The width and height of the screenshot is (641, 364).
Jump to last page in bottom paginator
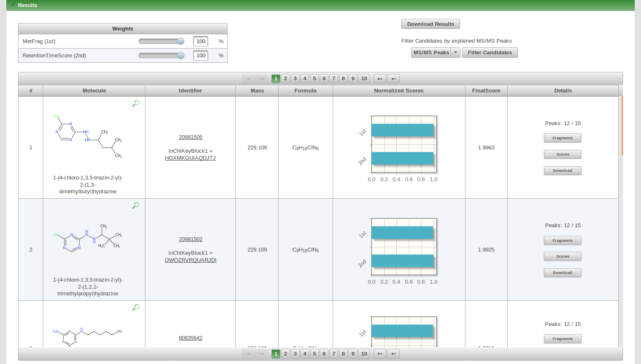click(x=393, y=354)
